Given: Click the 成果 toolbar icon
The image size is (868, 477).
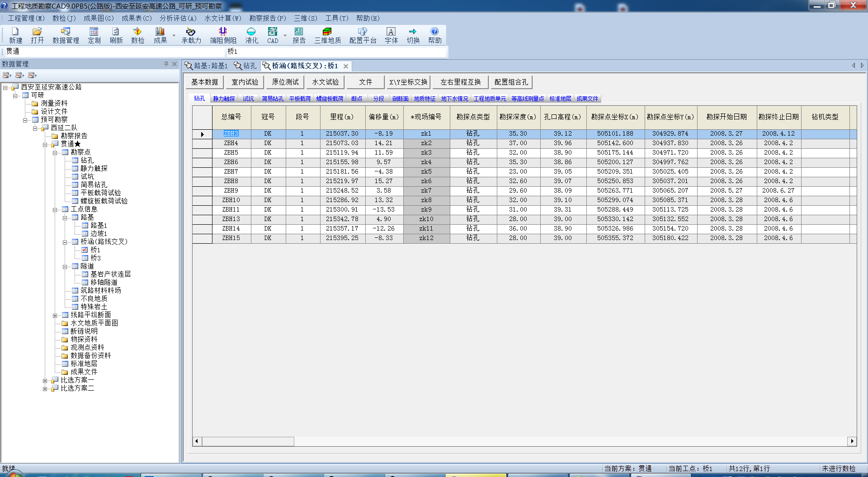Looking at the screenshot, I should pos(160,35).
